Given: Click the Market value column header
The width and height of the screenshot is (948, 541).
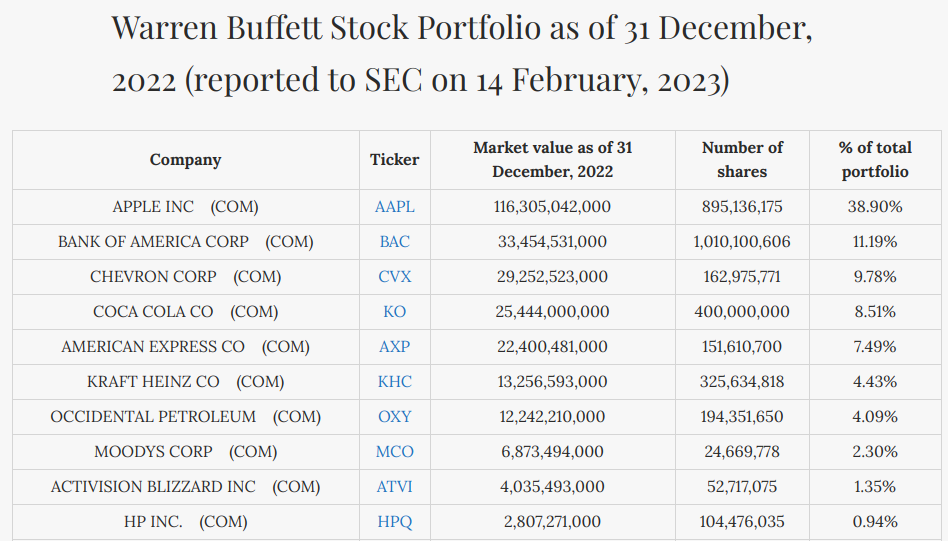Looking at the screenshot, I should [x=552, y=160].
